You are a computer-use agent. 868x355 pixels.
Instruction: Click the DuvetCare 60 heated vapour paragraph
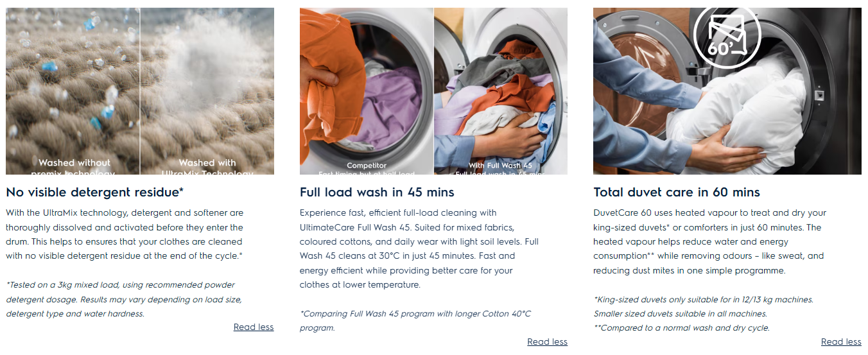(x=710, y=241)
